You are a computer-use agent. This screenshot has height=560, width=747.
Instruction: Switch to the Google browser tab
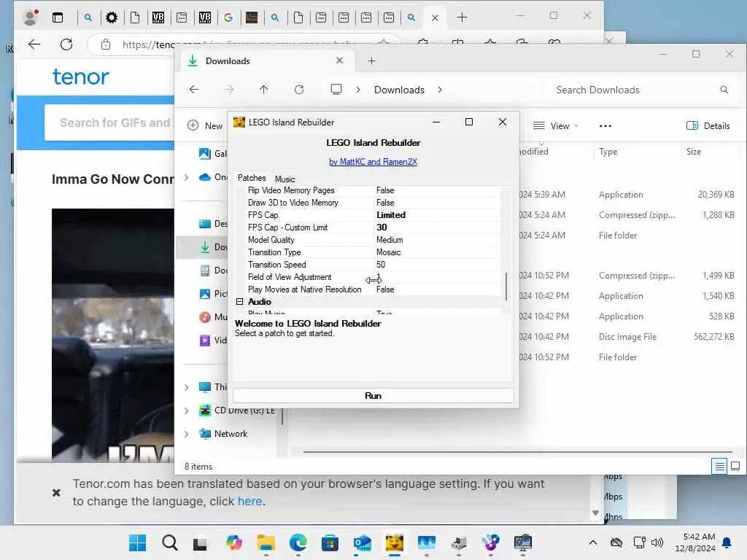pyautogui.click(x=228, y=17)
